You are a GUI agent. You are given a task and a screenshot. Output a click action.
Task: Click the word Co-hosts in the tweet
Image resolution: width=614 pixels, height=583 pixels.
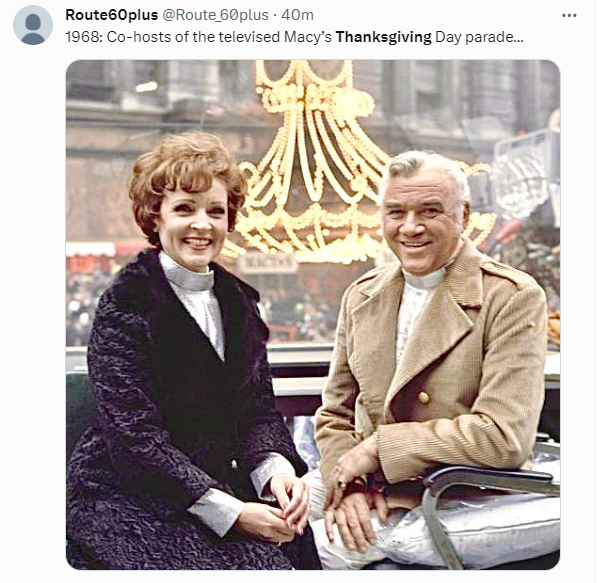[128, 37]
